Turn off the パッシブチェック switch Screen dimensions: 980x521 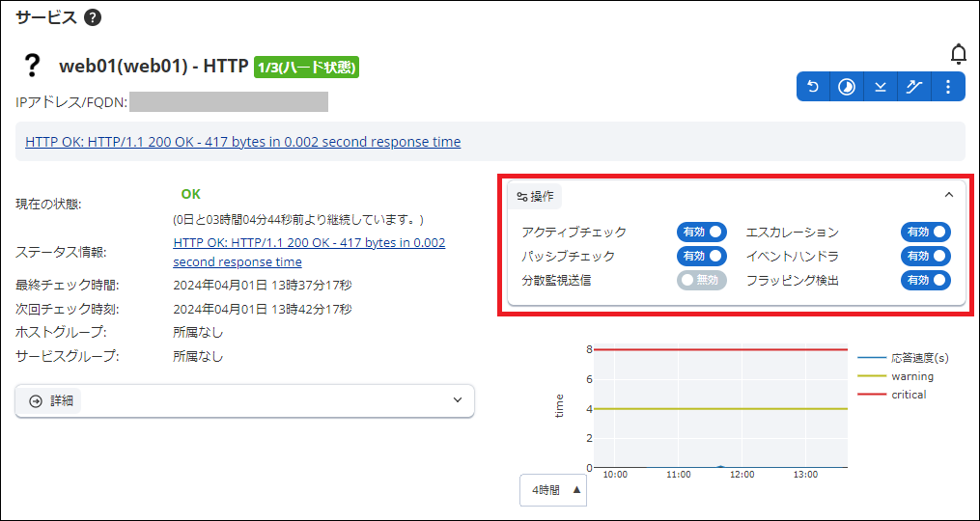pyautogui.click(x=701, y=256)
